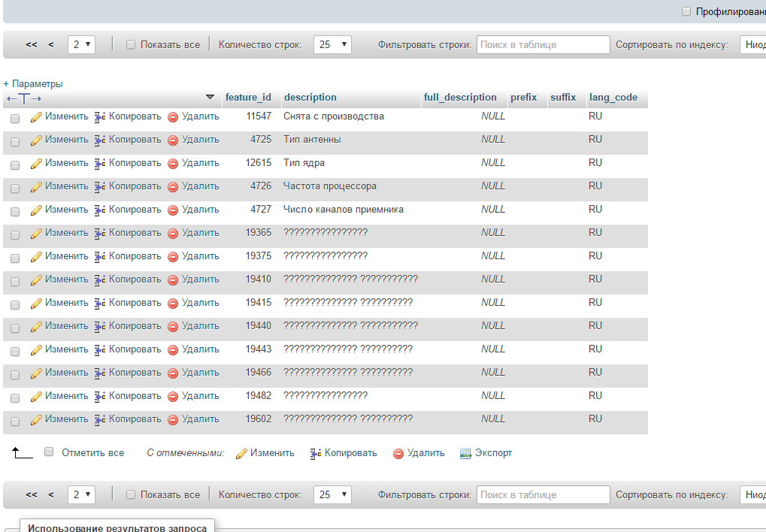Sort by suffix column header
This screenshot has width=766, height=532.
[563, 97]
